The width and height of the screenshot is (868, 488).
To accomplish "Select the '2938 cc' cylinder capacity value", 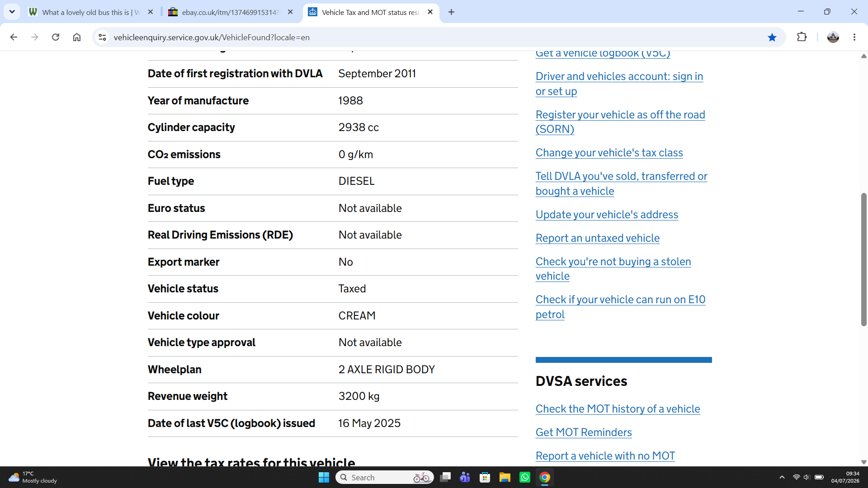I will pos(359,127).
